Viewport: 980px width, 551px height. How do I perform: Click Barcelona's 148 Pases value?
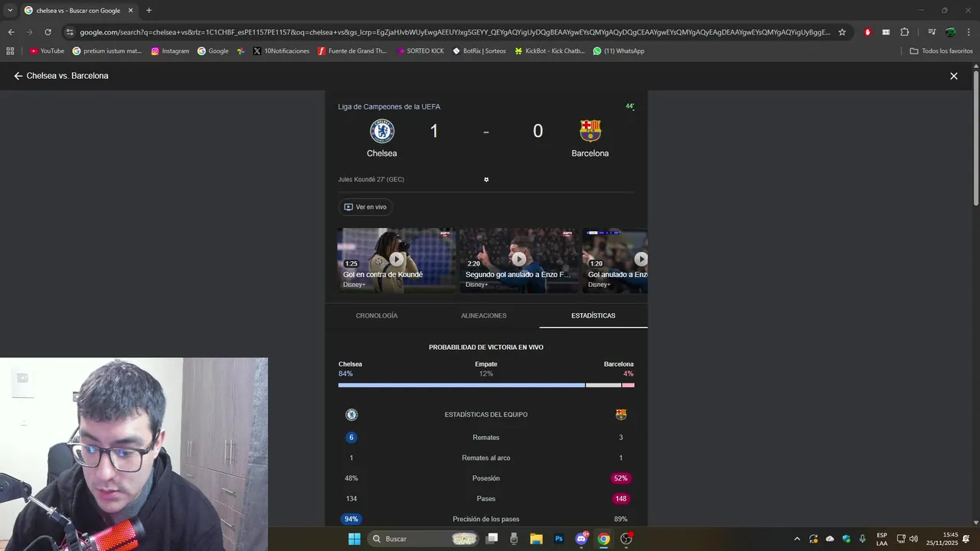pyautogui.click(x=621, y=499)
